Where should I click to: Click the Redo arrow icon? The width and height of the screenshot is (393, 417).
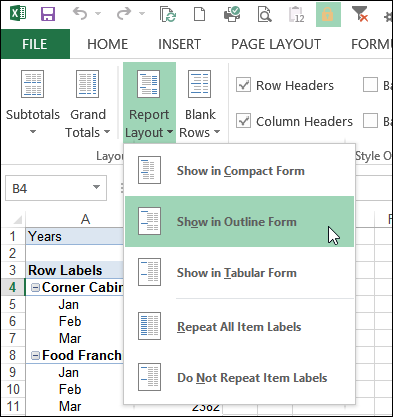click(124, 14)
